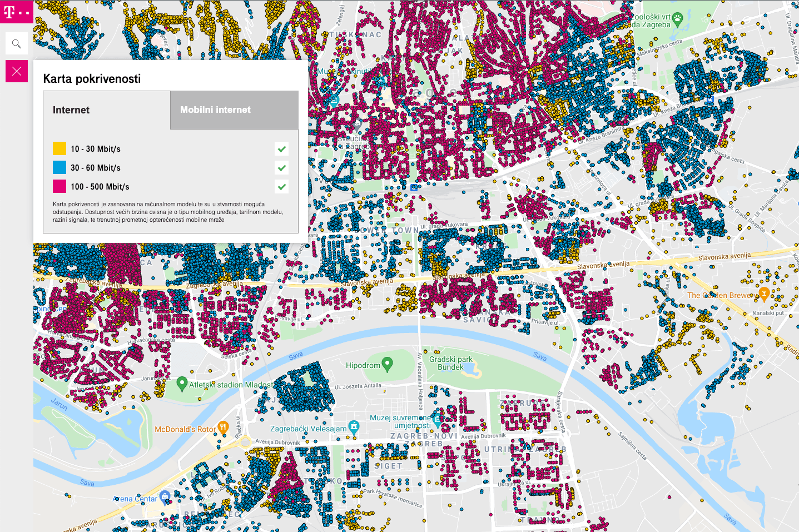
Task: Click the Atletski stadion Mladost pin
Action: pyautogui.click(x=181, y=384)
